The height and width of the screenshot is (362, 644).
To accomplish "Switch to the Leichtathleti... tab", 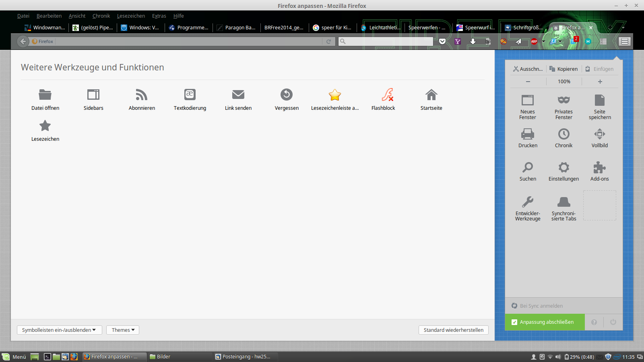I will pos(381,28).
